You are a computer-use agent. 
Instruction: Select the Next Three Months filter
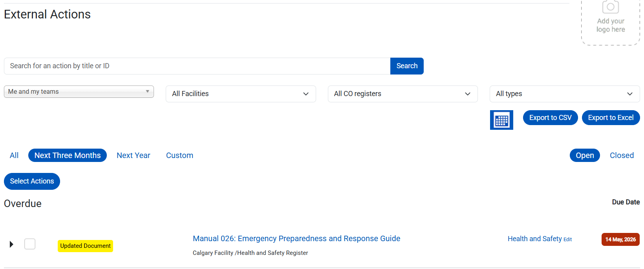click(68, 155)
